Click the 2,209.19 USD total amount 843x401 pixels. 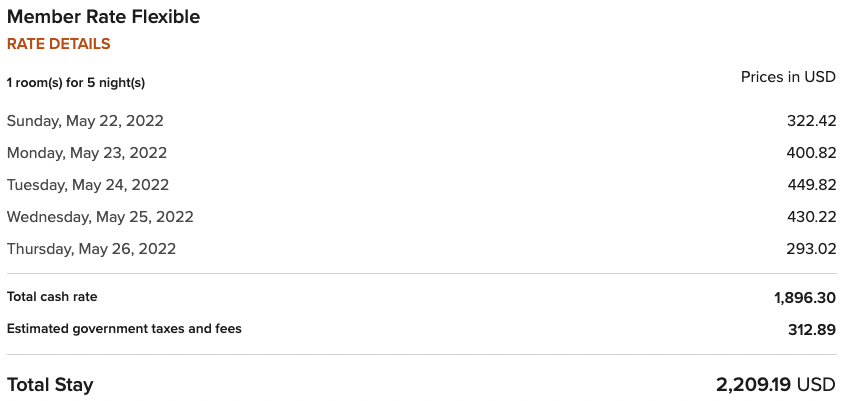pos(775,384)
